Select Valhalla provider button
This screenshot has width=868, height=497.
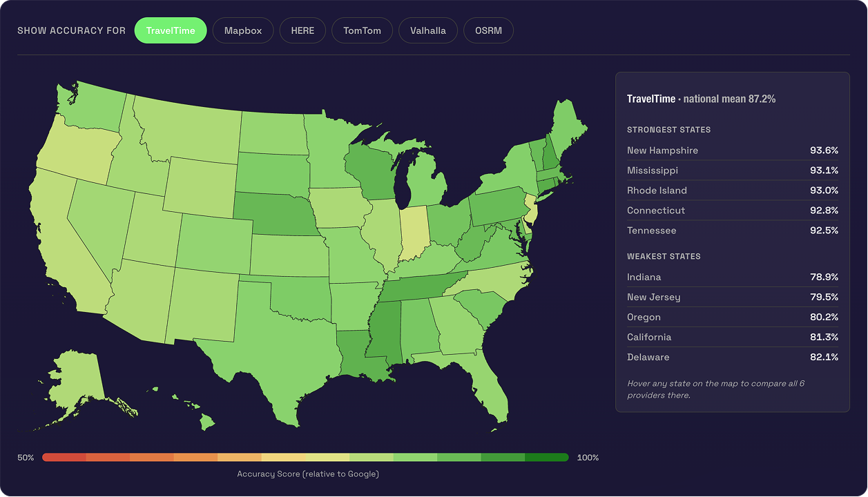[428, 30]
